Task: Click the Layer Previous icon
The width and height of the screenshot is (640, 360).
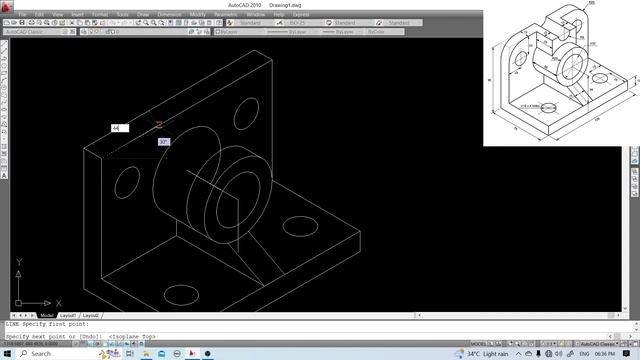Action: tap(199, 31)
